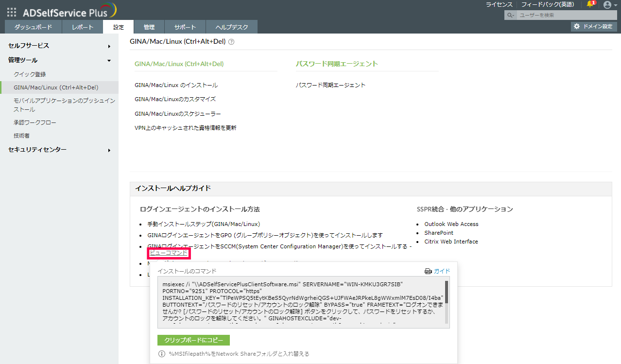Expand the セルフサービス sidebar section

(59, 46)
